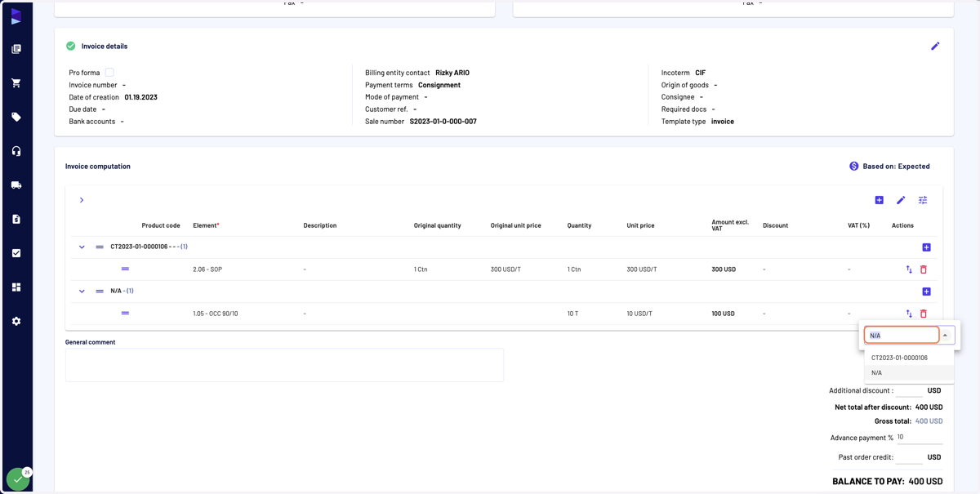The image size is (980, 494).
Task: Delete the 2.06 - SOP row
Action: pyautogui.click(x=924, y=269)
